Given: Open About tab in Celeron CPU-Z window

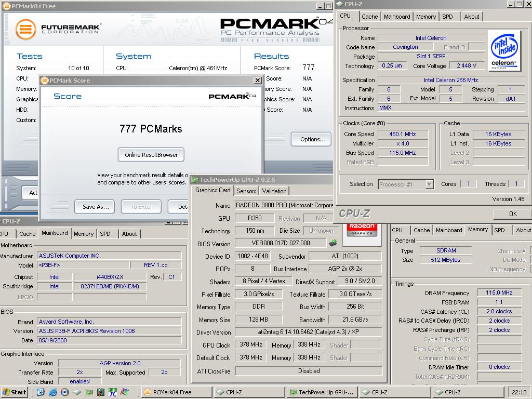Looking at the screenshot, I should point(472,17).
